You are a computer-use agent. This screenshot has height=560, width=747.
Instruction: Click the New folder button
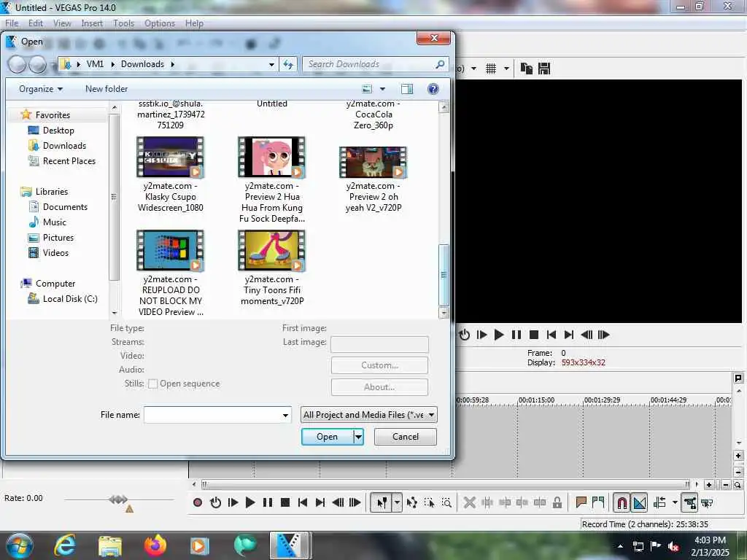pos(107,88)
